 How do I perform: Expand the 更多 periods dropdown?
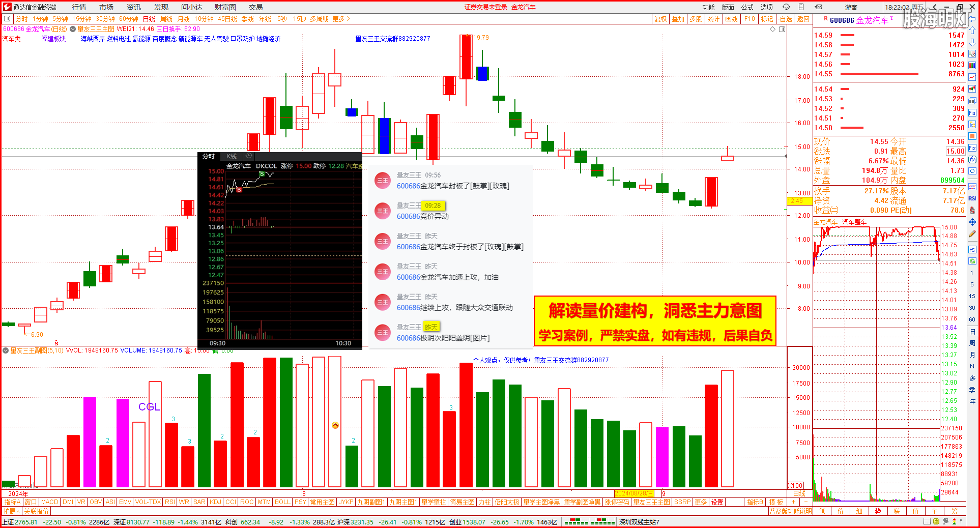341,19
